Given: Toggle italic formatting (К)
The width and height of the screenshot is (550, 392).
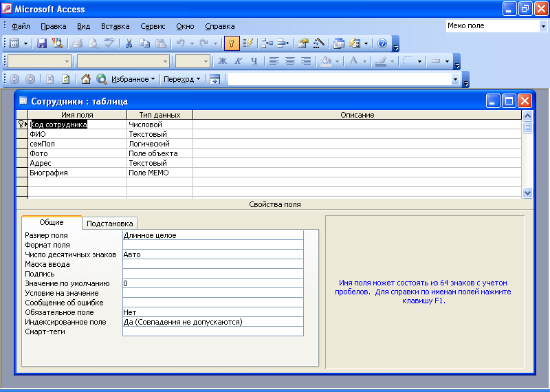Looking at the screenshot, I should tap(238, 61).
